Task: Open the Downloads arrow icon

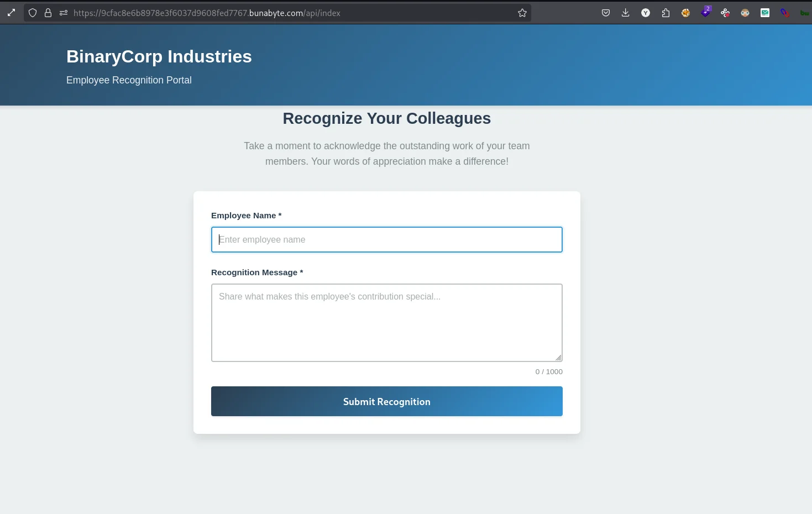Action: click(626, 13)
